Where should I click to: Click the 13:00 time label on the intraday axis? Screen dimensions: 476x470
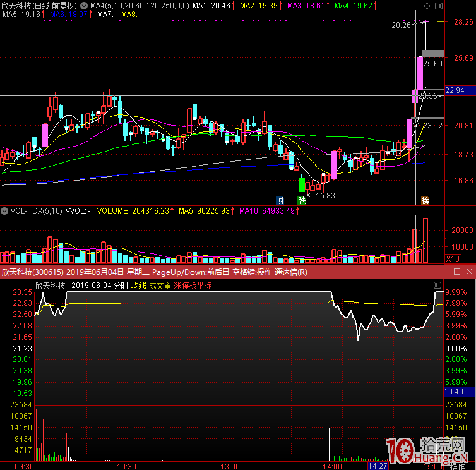(230, 466)
